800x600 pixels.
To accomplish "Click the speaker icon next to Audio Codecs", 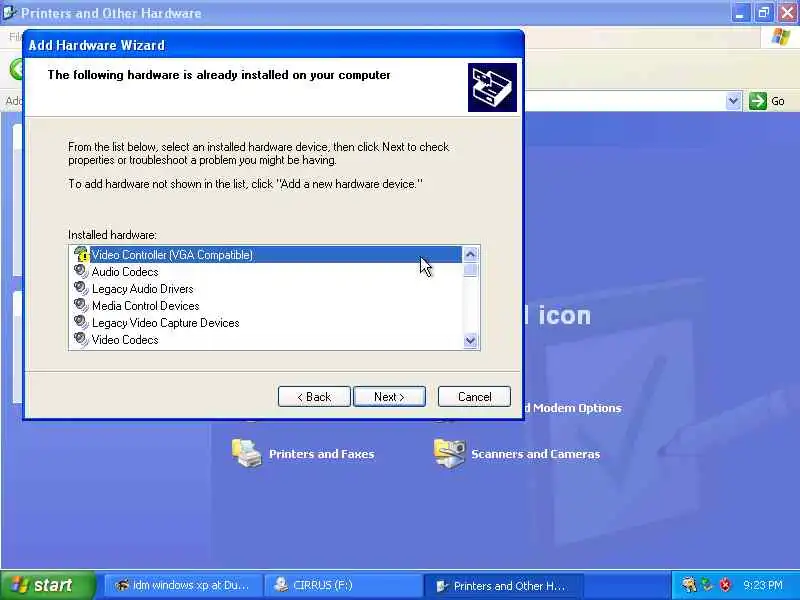I will 81,271.
